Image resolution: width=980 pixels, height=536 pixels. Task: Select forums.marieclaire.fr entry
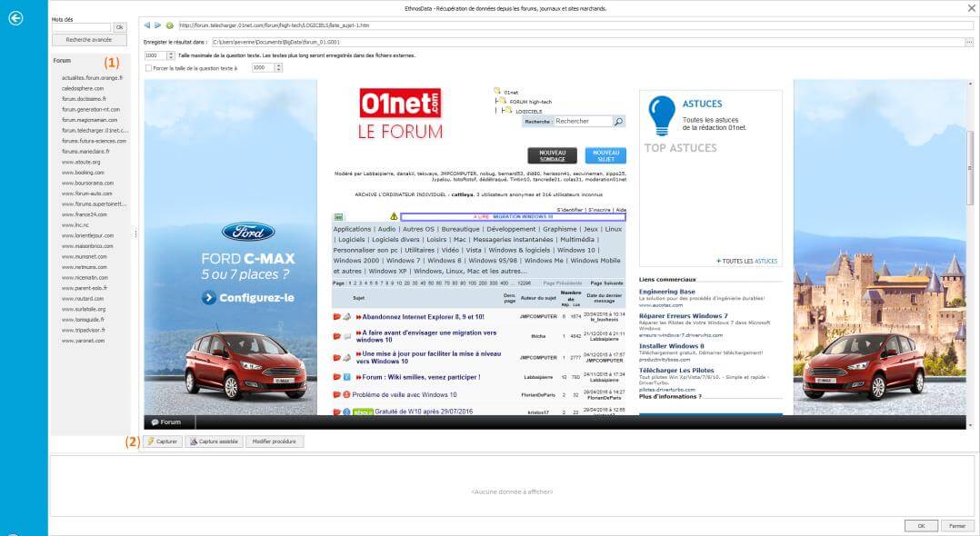click(85, 151)
